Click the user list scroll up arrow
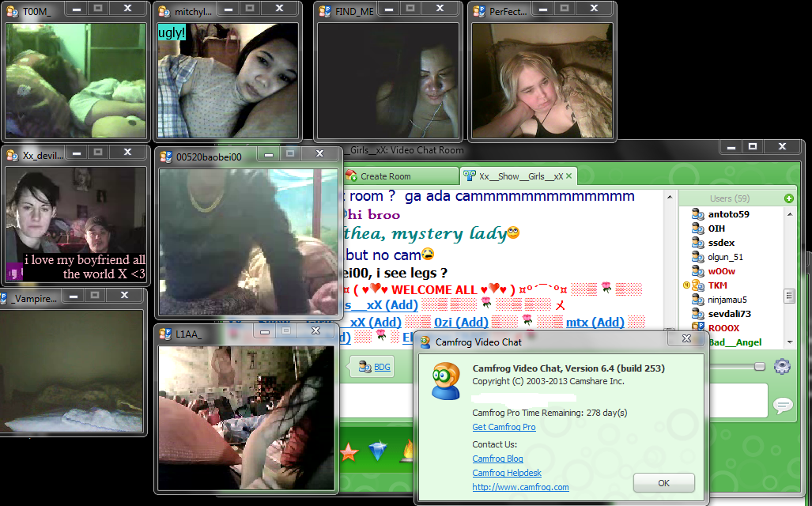812x506 pixels. click(790, 214)
